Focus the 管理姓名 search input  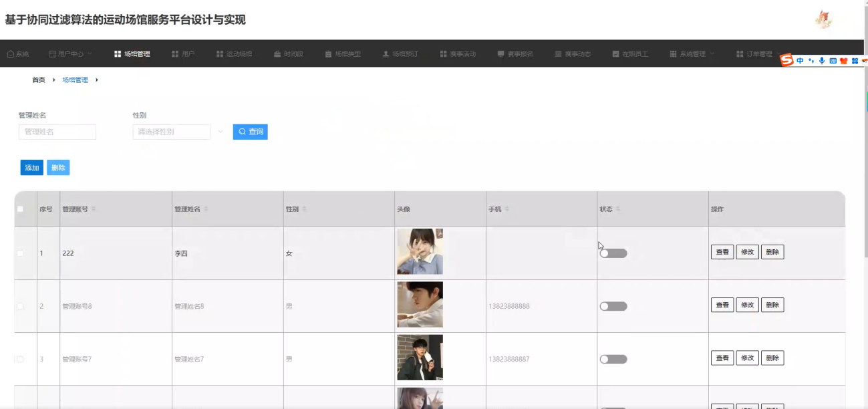pos(57,132)
